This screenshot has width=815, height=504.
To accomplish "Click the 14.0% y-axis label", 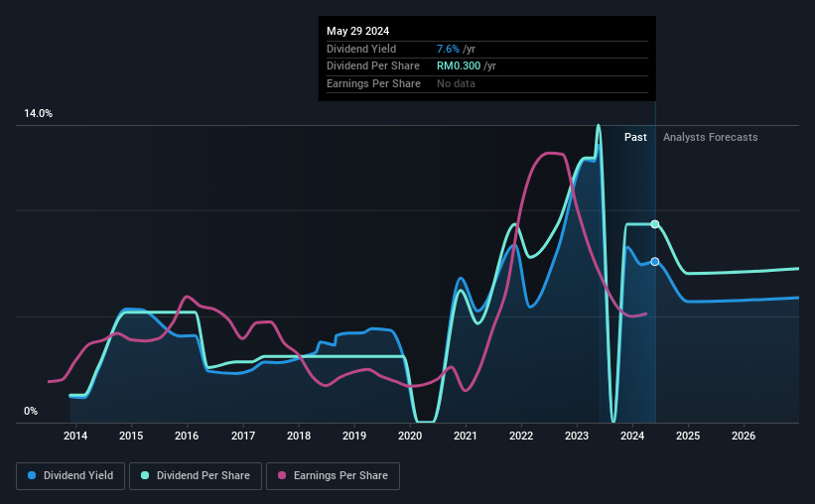I will 38,114.
